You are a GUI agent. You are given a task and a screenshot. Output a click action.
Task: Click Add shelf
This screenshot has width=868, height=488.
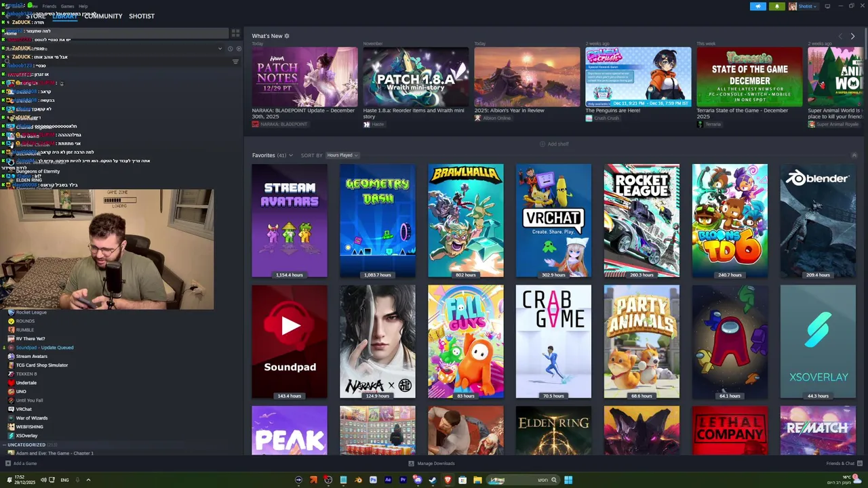click(x=554, y=144)
